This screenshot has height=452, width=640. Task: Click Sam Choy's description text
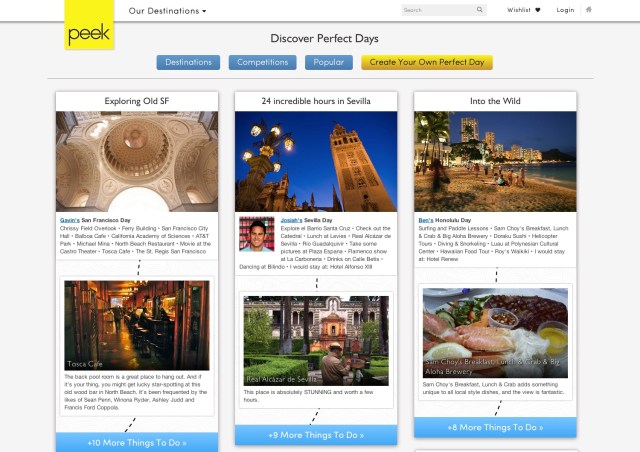coord(493,388)
